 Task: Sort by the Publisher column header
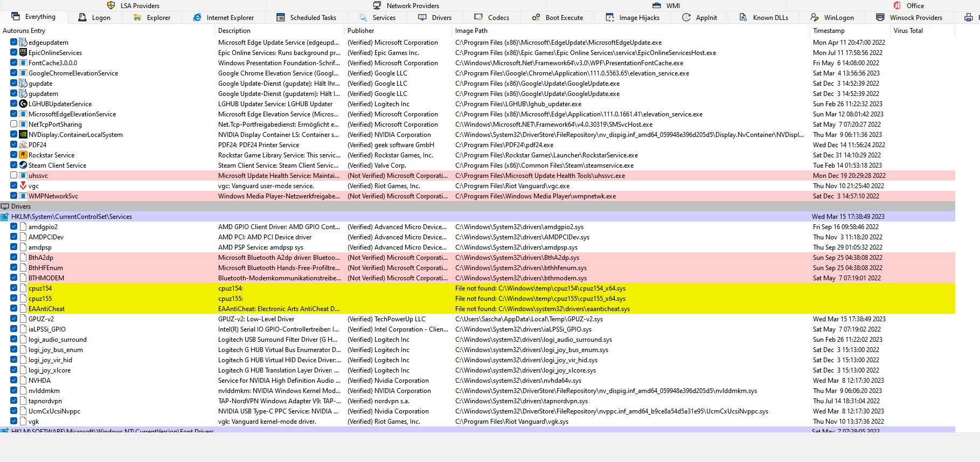(398, 31)
